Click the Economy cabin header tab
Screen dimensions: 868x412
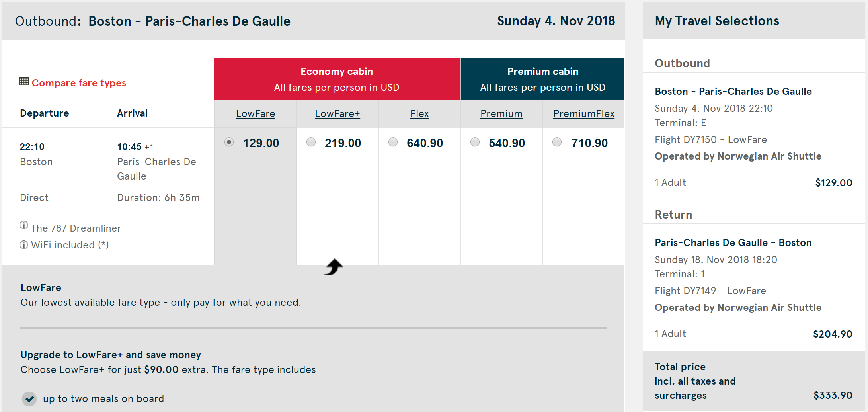(x=337, y=79)
